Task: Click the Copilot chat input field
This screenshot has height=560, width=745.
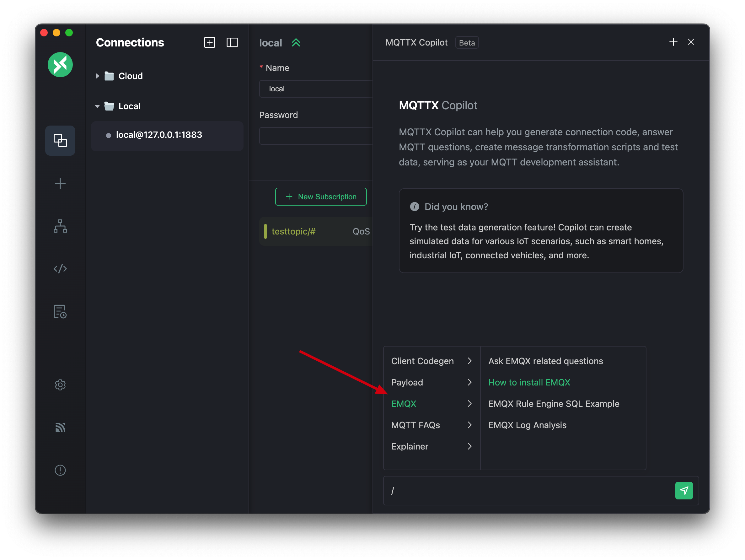Action: click(529, 491)
